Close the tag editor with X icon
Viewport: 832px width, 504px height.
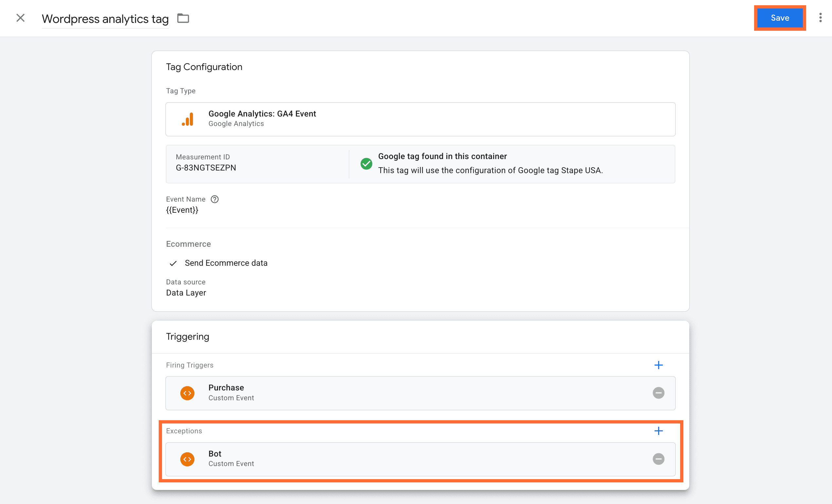[x=21, y=18]
